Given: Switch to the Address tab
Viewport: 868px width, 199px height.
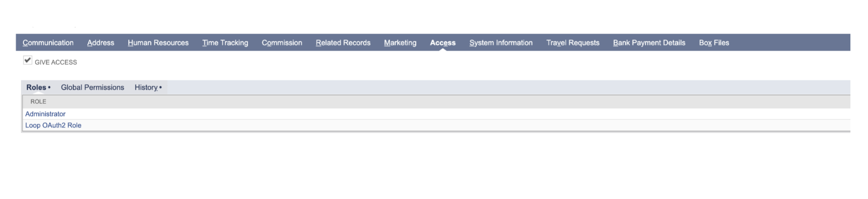Looking at the screenshot, I should pos(100,43).
